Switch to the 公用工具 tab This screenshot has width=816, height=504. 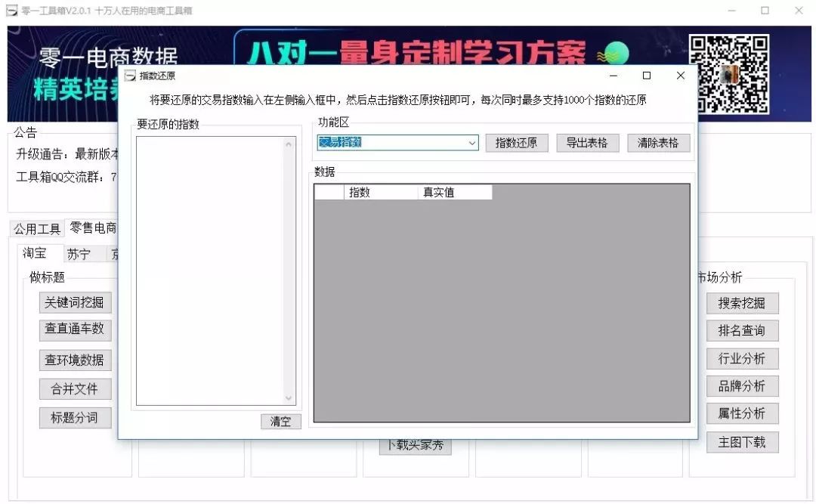[x=36, y=228]
